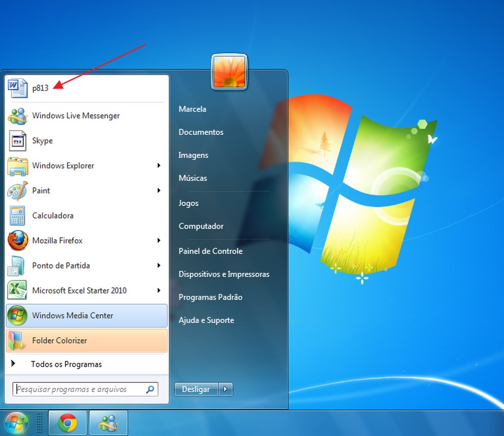Click the Folder Colorizer icon

(x=17, y=341)
